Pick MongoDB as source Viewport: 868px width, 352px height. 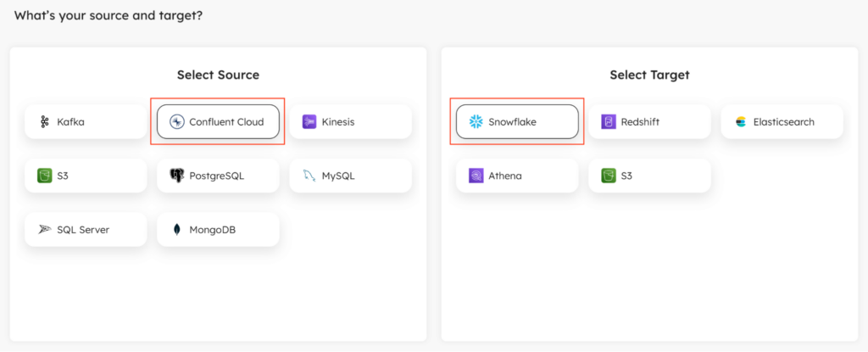(x=218, y=230)
